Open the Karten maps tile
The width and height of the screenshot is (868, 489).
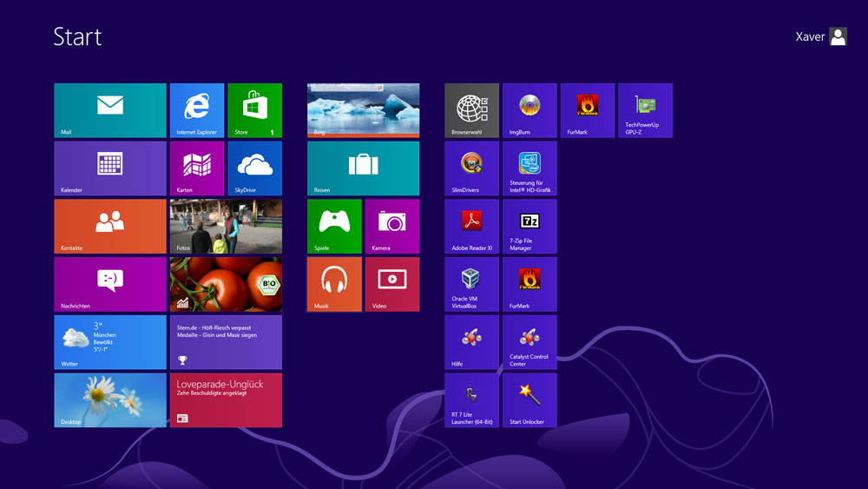click(x=196, y=168)
